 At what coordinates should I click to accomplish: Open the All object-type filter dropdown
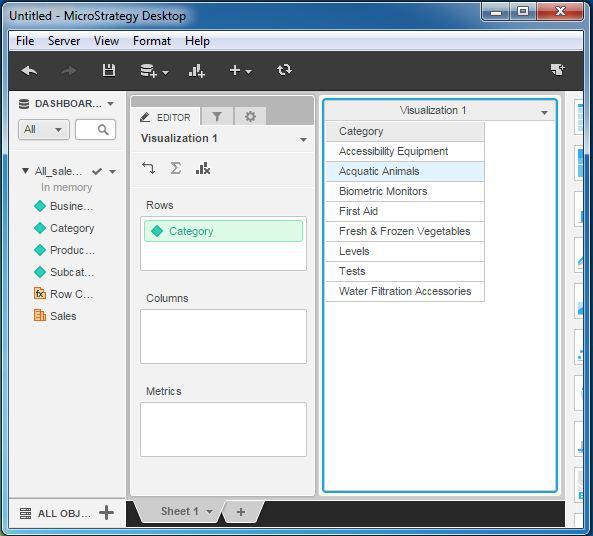pyautogui.click(x=44, y=130)
